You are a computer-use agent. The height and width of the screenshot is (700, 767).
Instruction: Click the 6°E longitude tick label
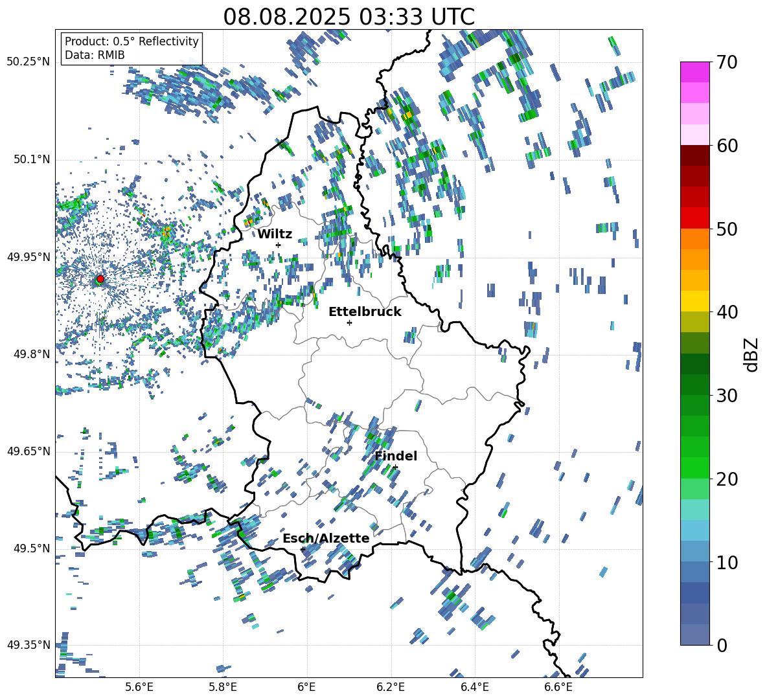[306, 687]
